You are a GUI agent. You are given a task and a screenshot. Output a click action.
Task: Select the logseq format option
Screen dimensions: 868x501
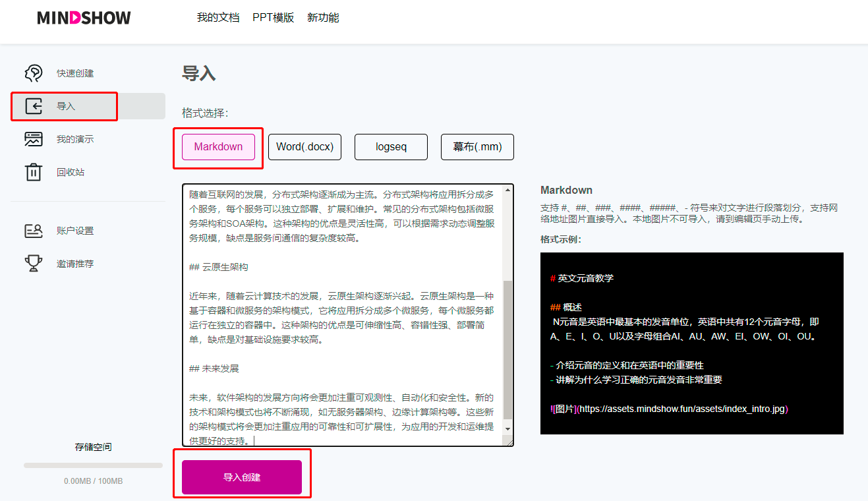click(x=391, y=146)
